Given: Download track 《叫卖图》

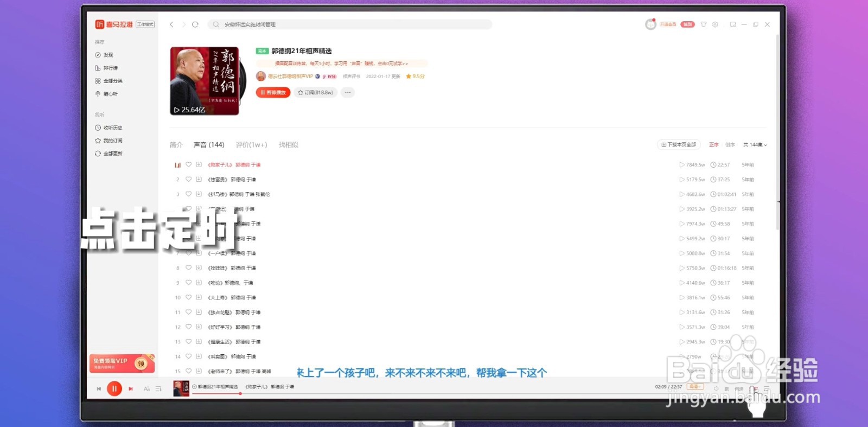Looking at the screenshot, I should point(199,356).
